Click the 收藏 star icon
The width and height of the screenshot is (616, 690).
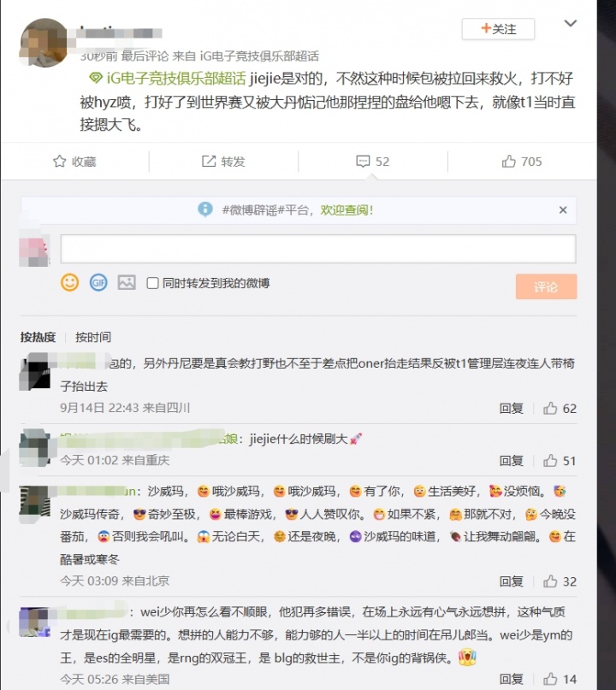click(59, 162)
